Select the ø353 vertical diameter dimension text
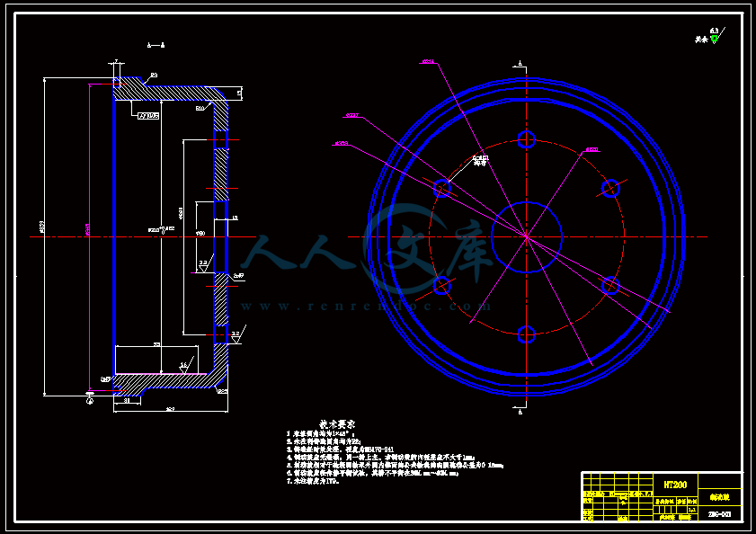The image size is (756, 534). pyautogui.click(x=42, y=227)
